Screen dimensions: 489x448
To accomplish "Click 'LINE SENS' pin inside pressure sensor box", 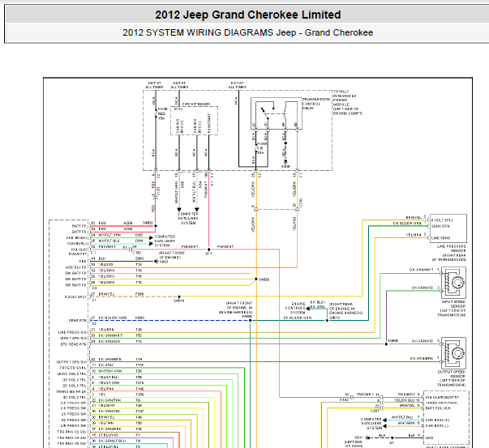I will click(440, 238).
